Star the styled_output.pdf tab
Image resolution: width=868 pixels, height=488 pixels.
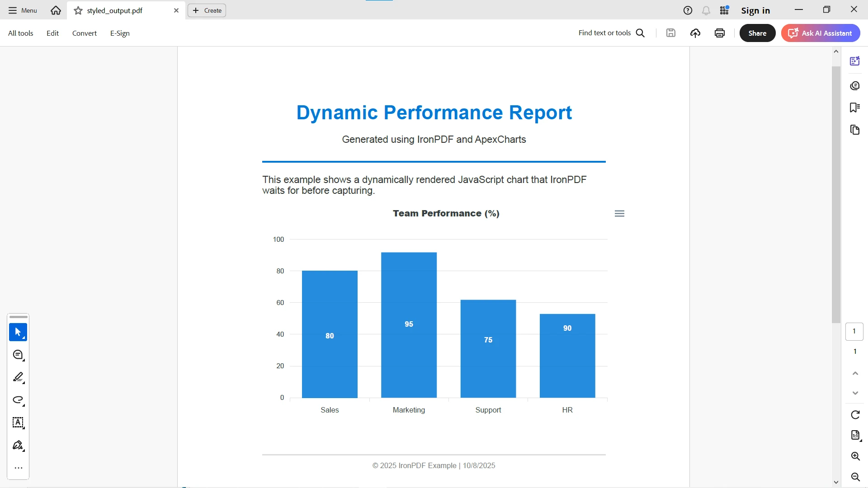coord(78,10)
